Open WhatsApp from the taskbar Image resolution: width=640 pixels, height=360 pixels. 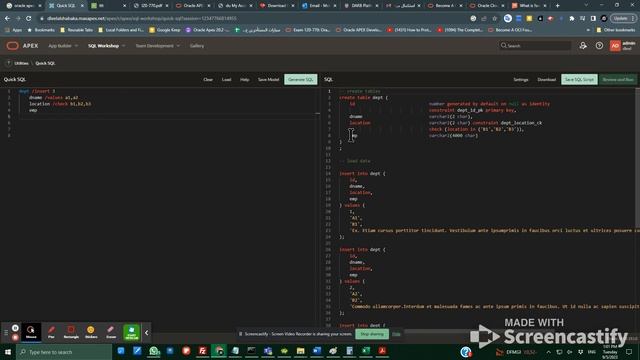coord(154,351)
